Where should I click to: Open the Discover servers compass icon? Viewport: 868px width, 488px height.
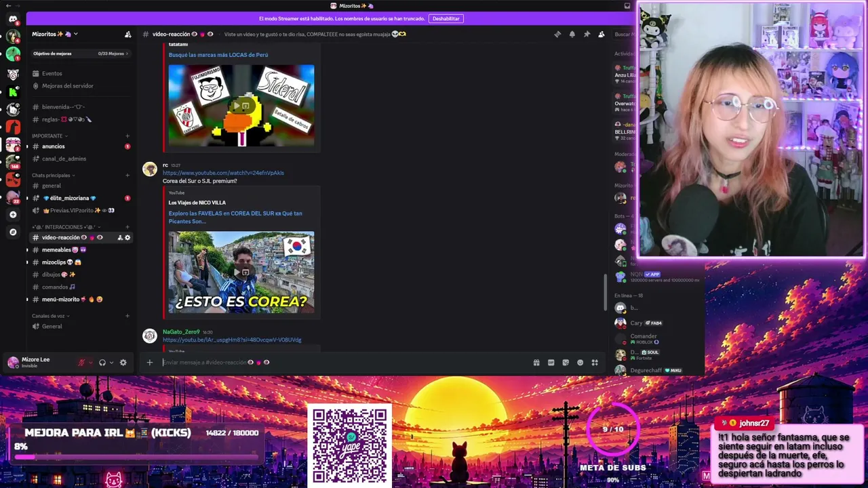13,232
